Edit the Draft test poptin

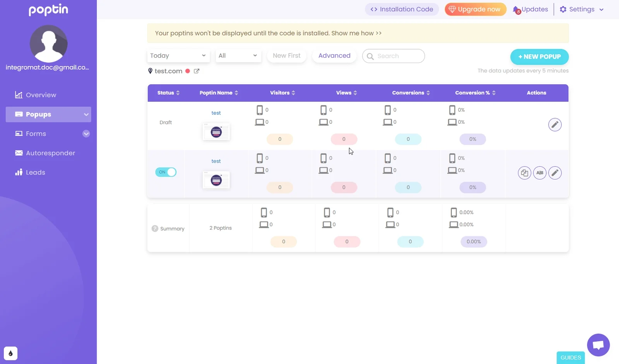click(555, 125)
